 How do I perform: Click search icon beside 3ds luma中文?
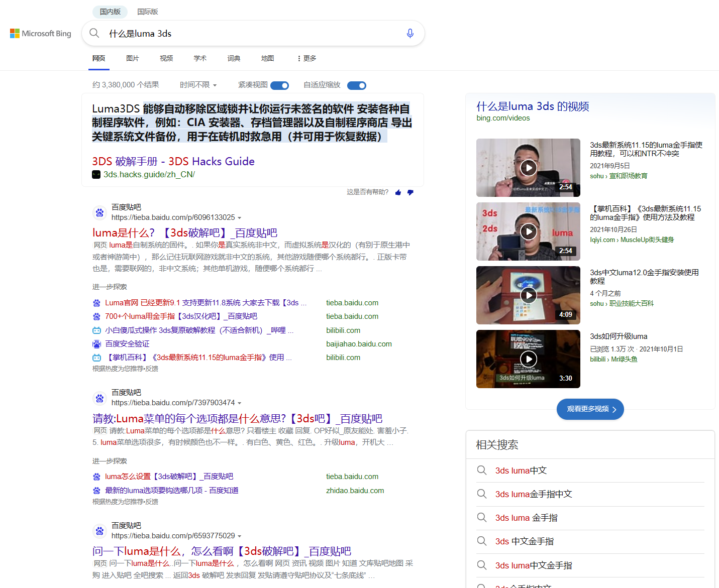click(x=482, y=471)
